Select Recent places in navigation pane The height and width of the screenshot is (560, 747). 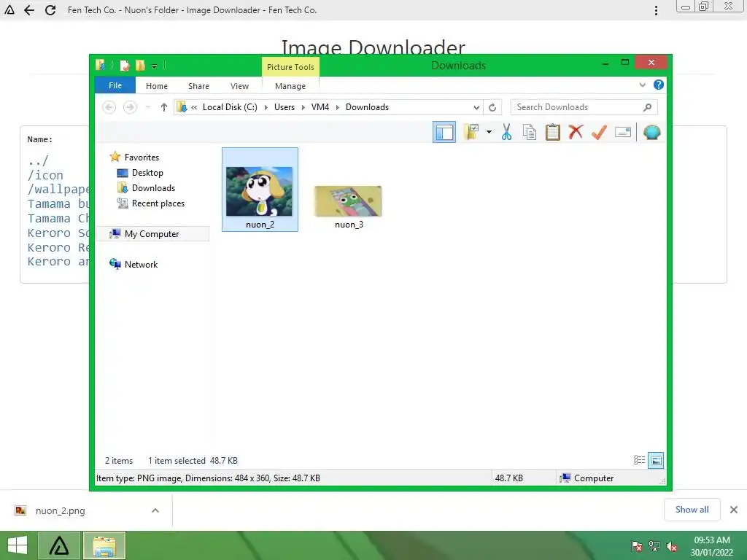pyautogui.click(x=158, y=203)
